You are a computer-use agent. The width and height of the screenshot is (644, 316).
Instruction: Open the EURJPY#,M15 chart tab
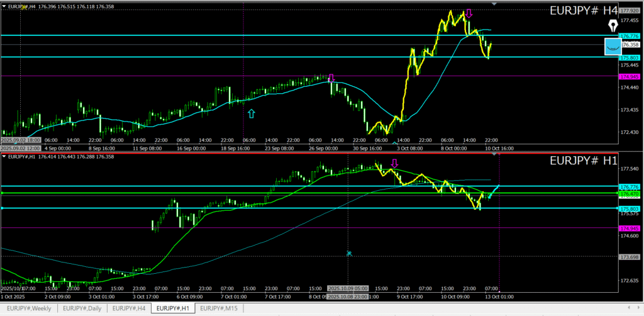pos(218,308)
